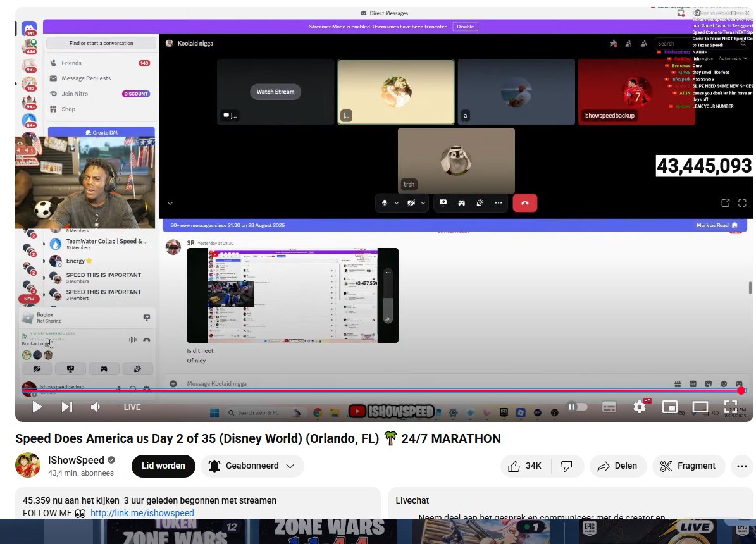Hang up the Discord call
Screen dimensions: 756x544
click(x=524, y=203)
